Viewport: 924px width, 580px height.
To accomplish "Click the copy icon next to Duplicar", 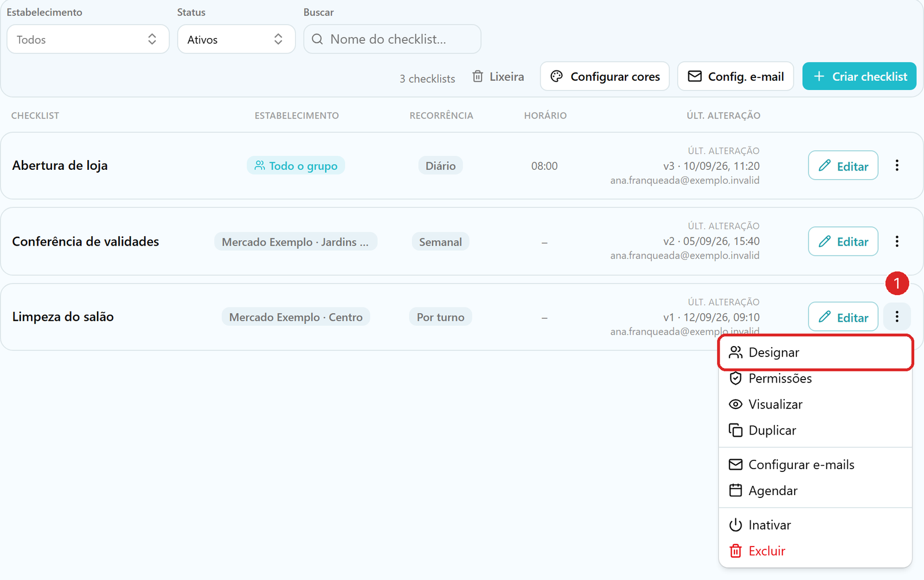I will (x=735, y=430).
